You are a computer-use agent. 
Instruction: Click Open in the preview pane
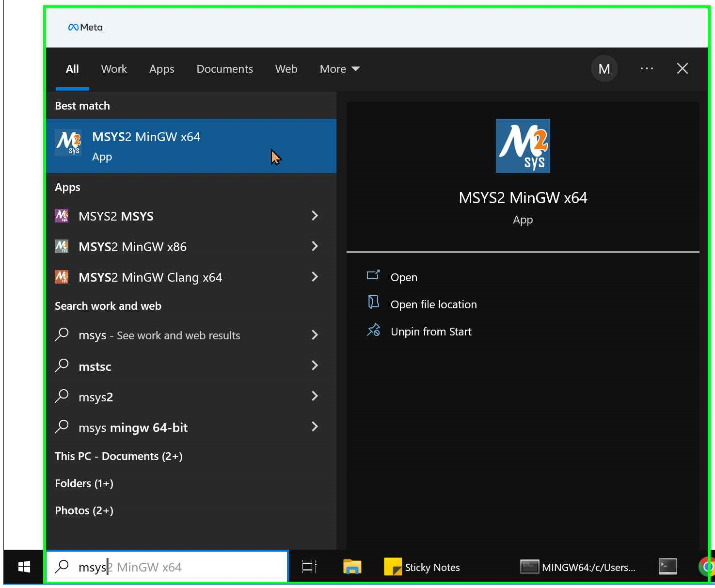404,277
